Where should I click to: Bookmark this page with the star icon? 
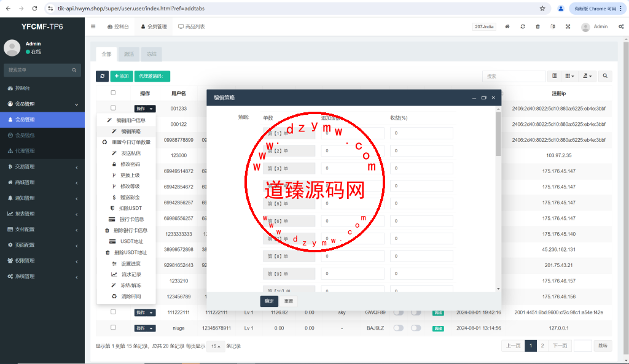click(542, 9)
